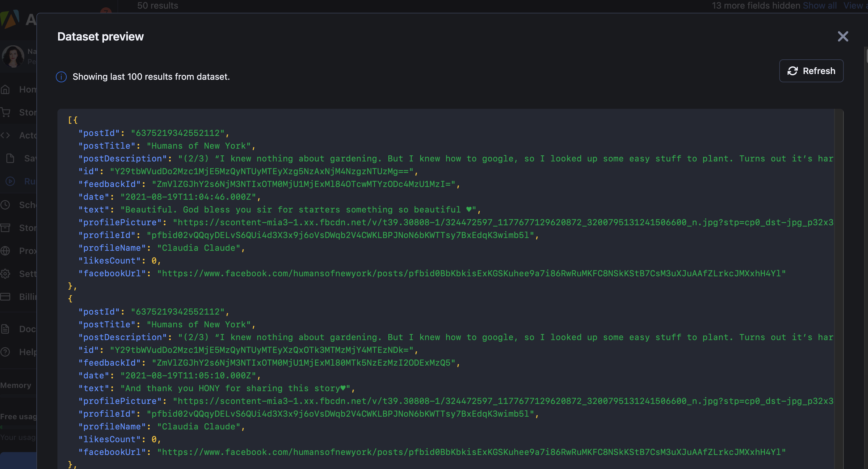Click the Apify logo at top left
This screenshot has height=469, width=868.
point(10,19)
